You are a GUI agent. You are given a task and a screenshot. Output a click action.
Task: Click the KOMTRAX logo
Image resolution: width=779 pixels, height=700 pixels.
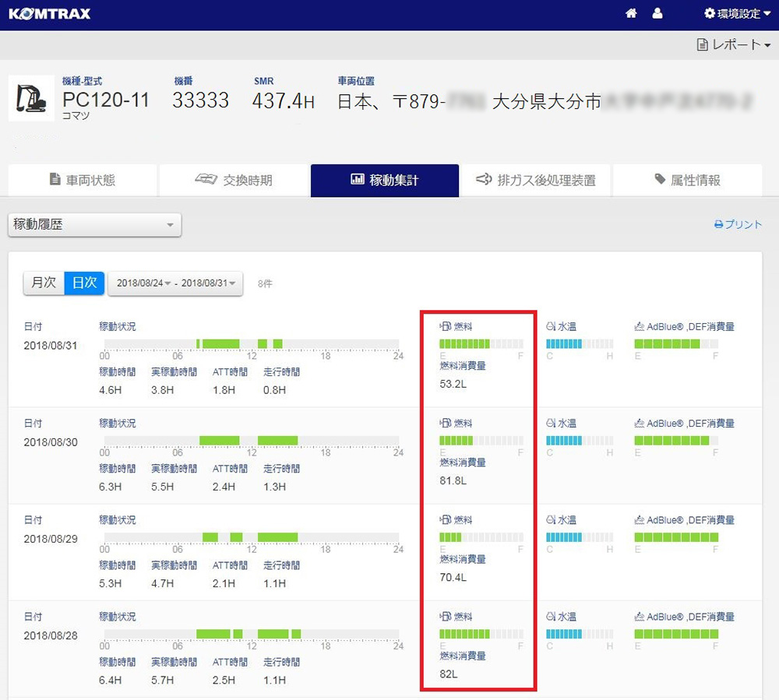click(x=49, y=14)
